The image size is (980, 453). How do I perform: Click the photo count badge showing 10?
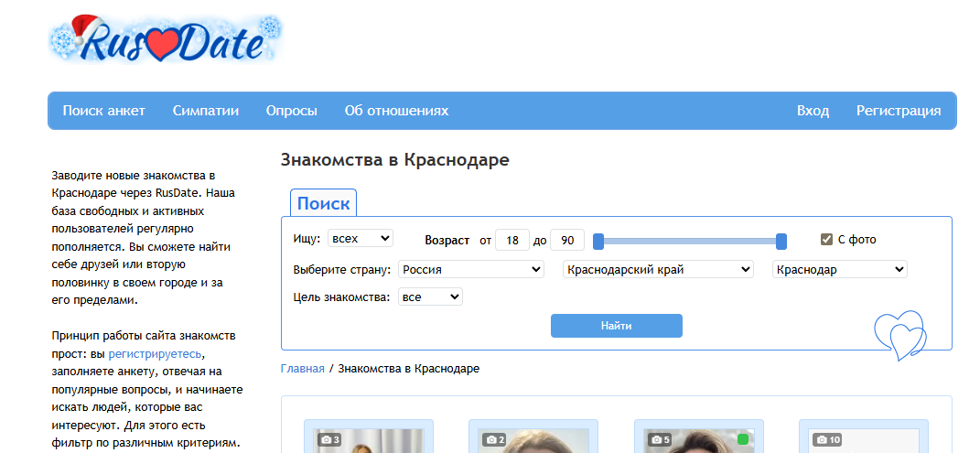(827, 440)
